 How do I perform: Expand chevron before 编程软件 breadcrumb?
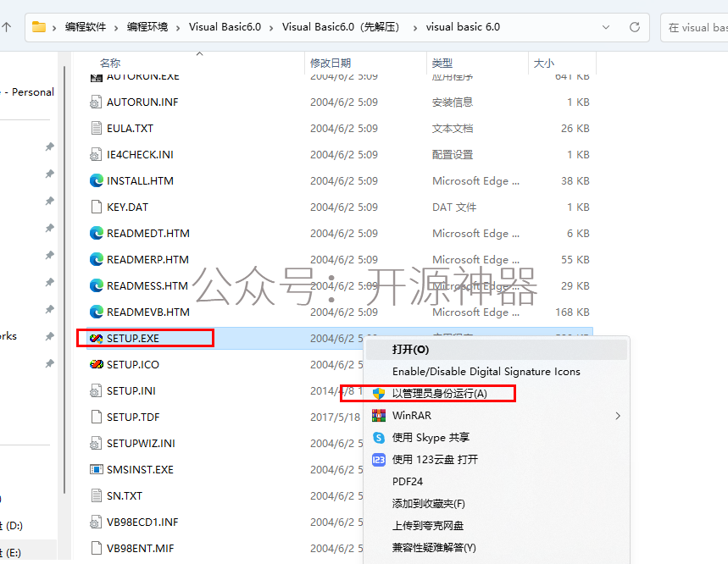[54, 28]
